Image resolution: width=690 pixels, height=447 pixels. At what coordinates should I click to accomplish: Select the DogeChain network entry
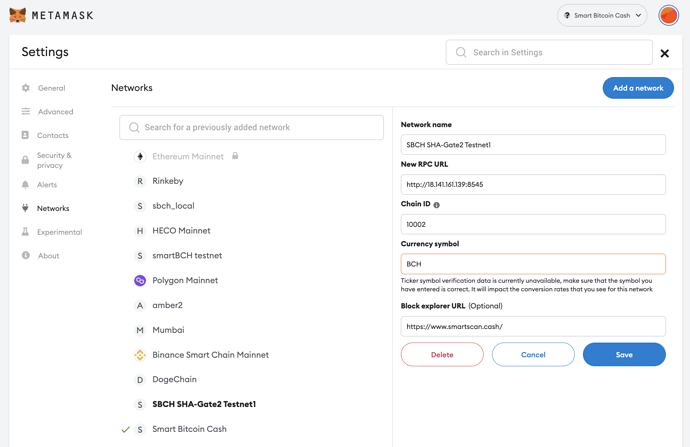coord(174,379)
